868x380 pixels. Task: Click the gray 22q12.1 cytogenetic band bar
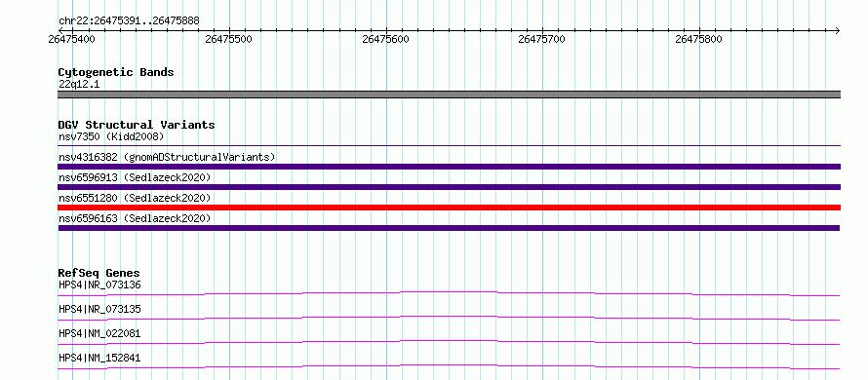tap(449, 95)
